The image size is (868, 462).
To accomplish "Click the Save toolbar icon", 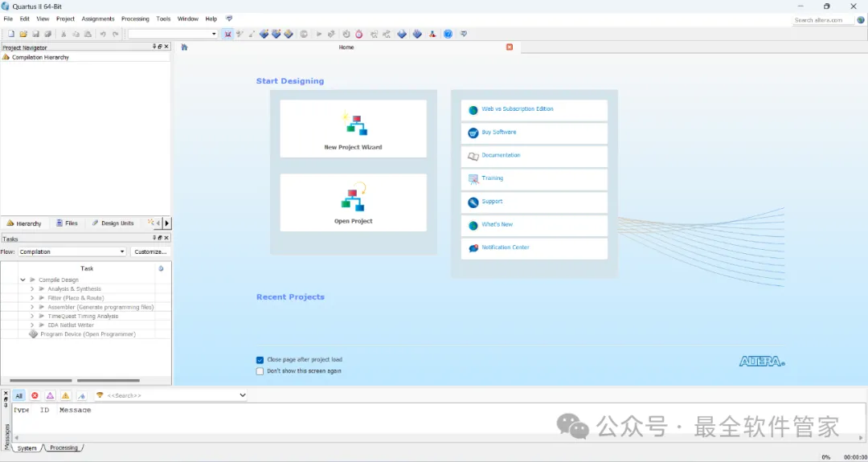I will tap(35, 34).
